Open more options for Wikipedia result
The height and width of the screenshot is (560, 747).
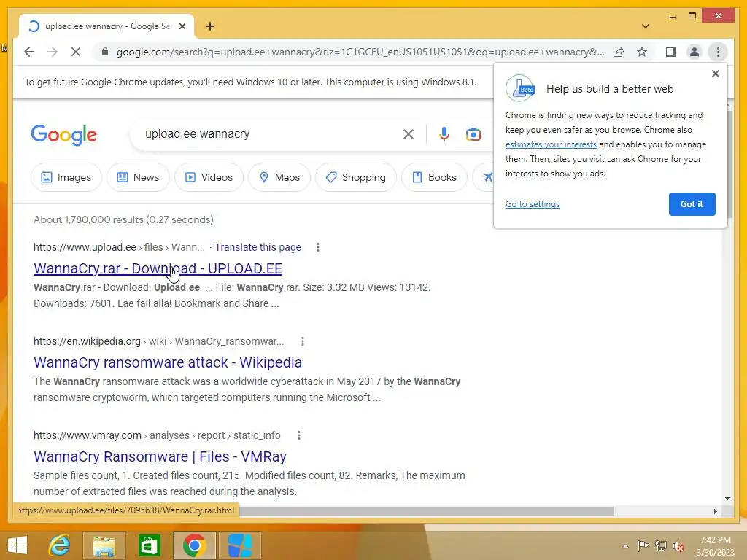pyautogui.click(x=303, y=341)
